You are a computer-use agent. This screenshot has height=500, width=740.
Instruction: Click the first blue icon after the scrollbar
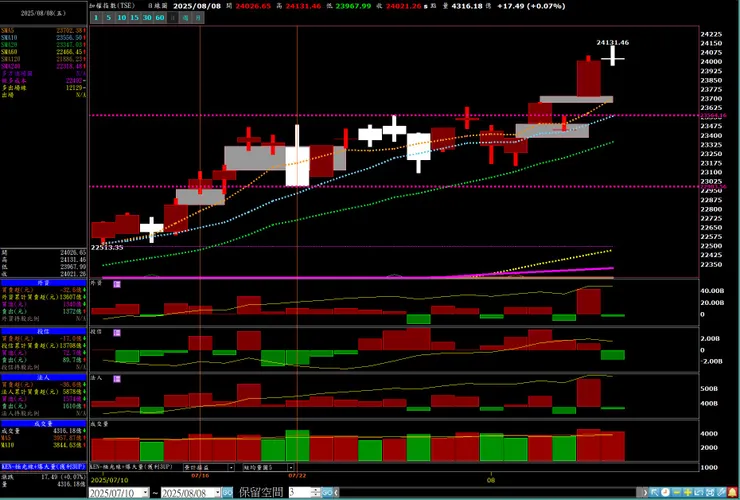[655, 493]
